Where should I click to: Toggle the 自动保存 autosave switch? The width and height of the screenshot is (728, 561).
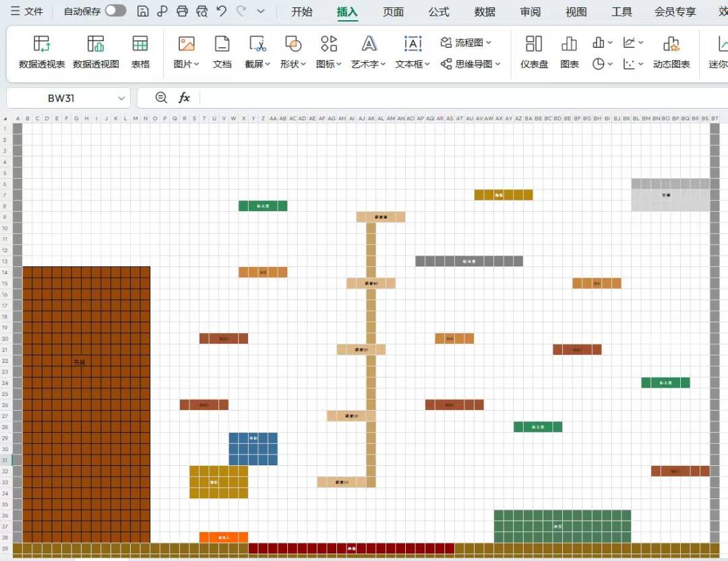point(116,11)
